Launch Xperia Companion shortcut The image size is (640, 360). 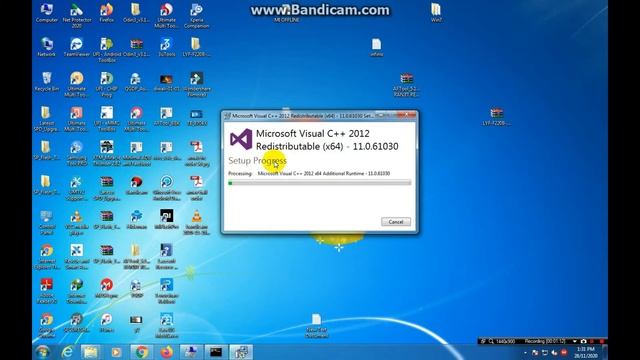click(x=196, y=16)
